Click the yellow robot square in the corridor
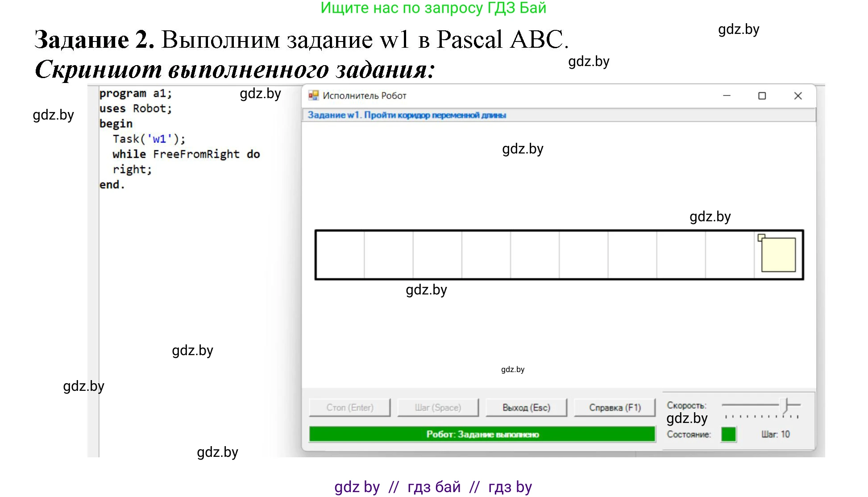The height and width of the screenshot is (497, 868). 778,255
